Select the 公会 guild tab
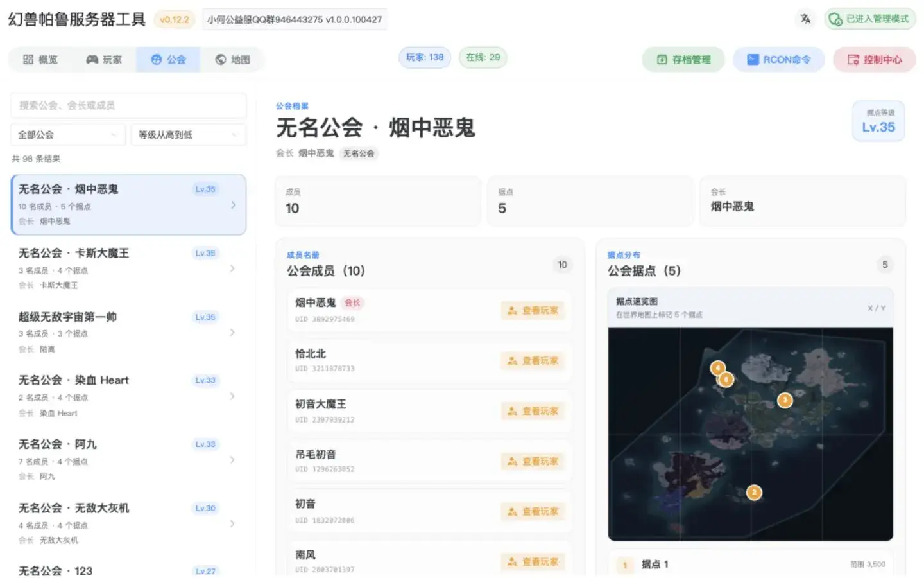 (x=168, y=59)
